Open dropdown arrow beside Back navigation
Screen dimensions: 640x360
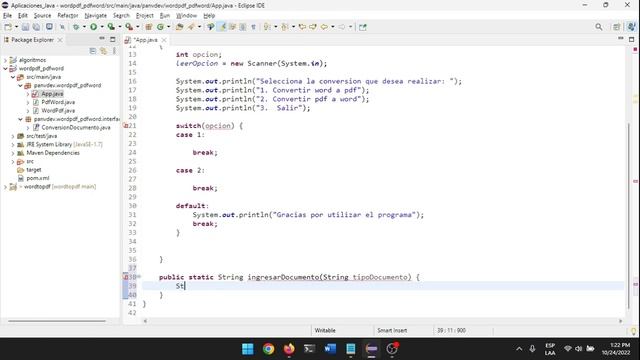coord(333,27)
